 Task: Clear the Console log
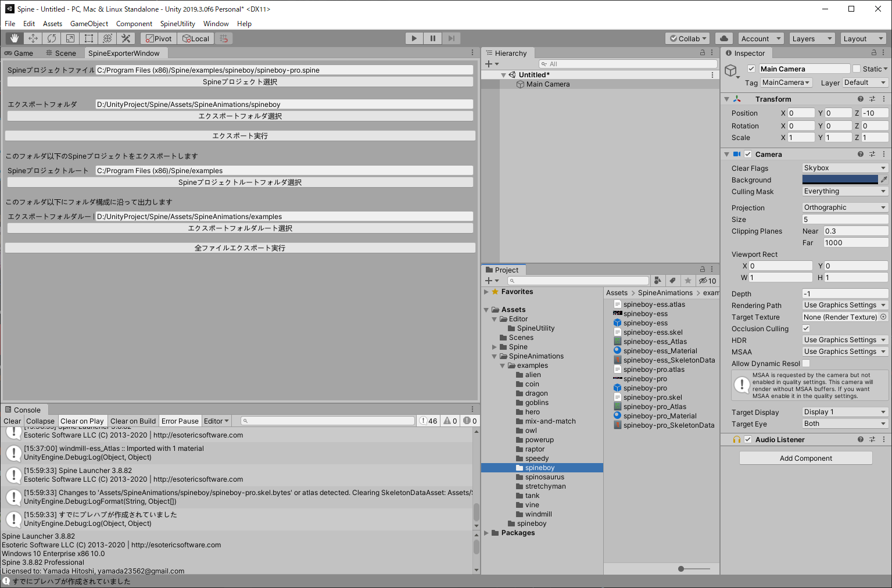[x=12, y=421]
